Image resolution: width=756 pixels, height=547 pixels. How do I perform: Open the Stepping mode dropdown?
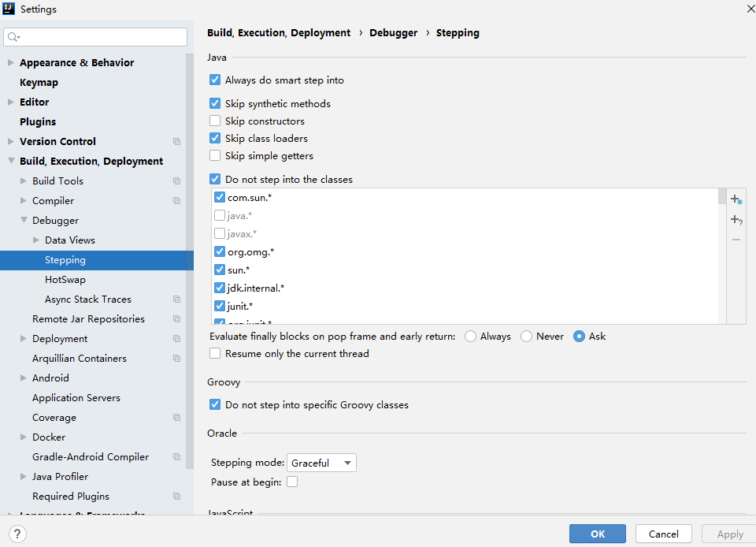tap(321, 463)
